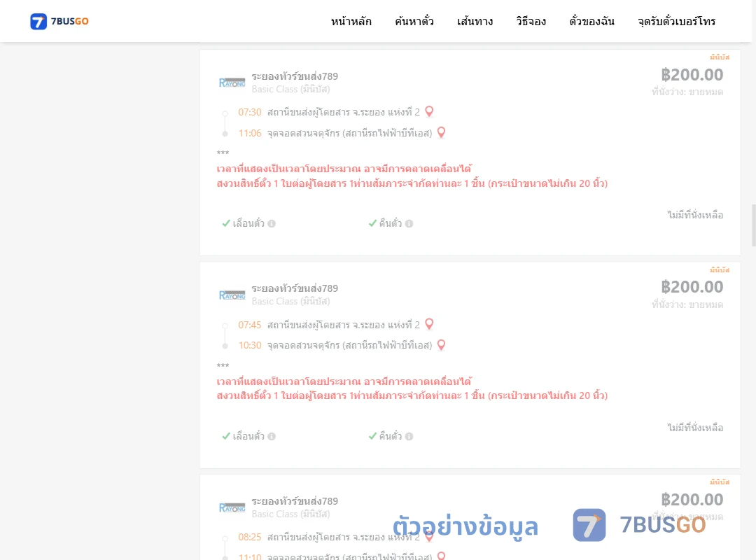The height and width of the screenshot is (560, 756).
Task: Click คืนตั๋ว label on 07:30 trip
Action: pyautogui.click(x=391, y=223)
